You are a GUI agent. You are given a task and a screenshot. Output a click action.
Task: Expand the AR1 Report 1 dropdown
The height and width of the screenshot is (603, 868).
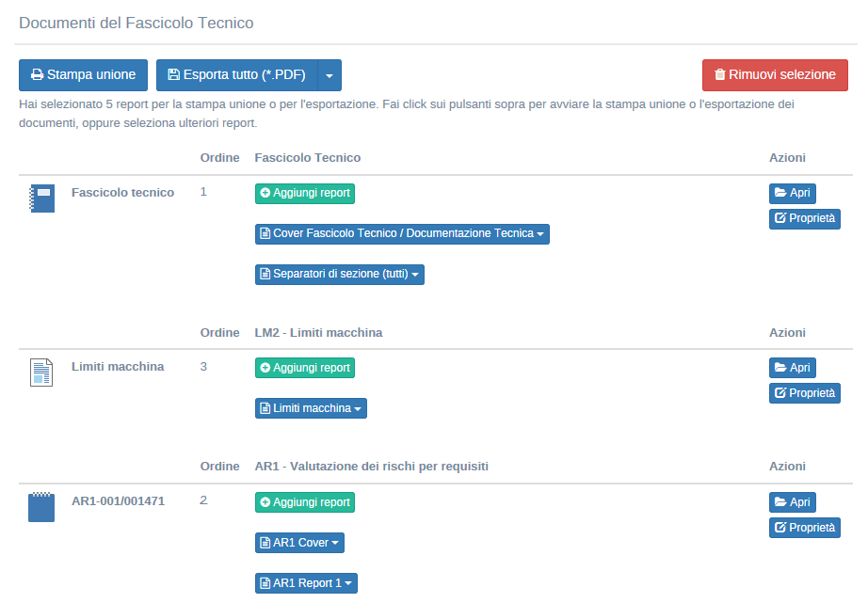click(306, 583)
